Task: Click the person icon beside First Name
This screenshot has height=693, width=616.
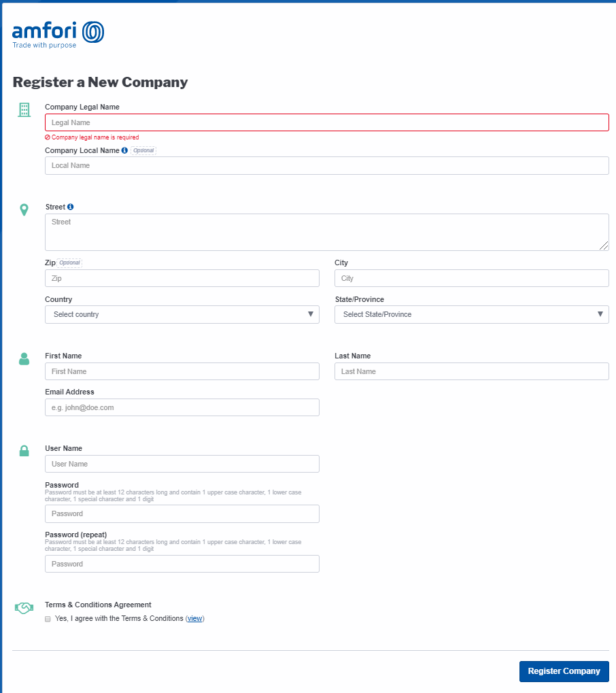Action: pyautogui.click(x=24, y=359)
